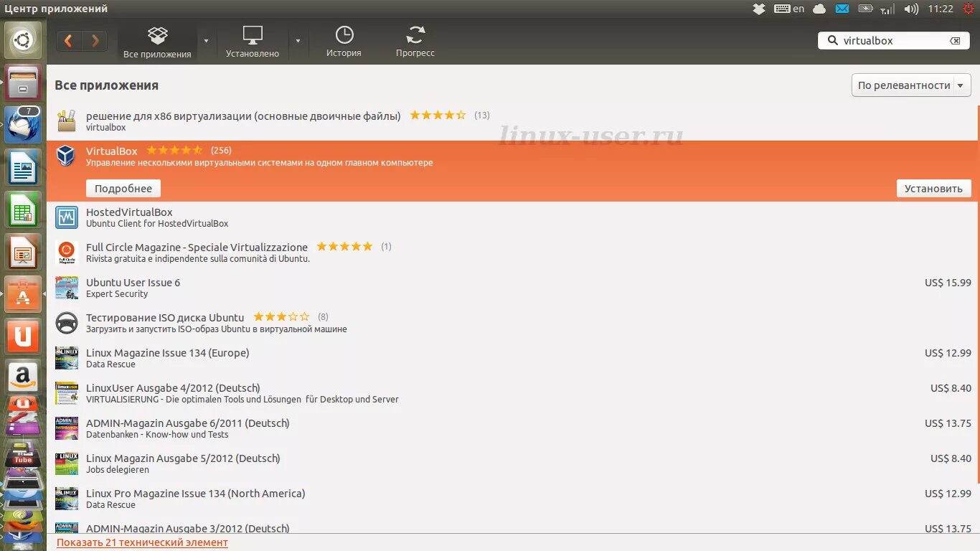Open LibreOffice Writer from the launcher
The width and height of the screenshot is (980, 551).
(x=23, y=167)
